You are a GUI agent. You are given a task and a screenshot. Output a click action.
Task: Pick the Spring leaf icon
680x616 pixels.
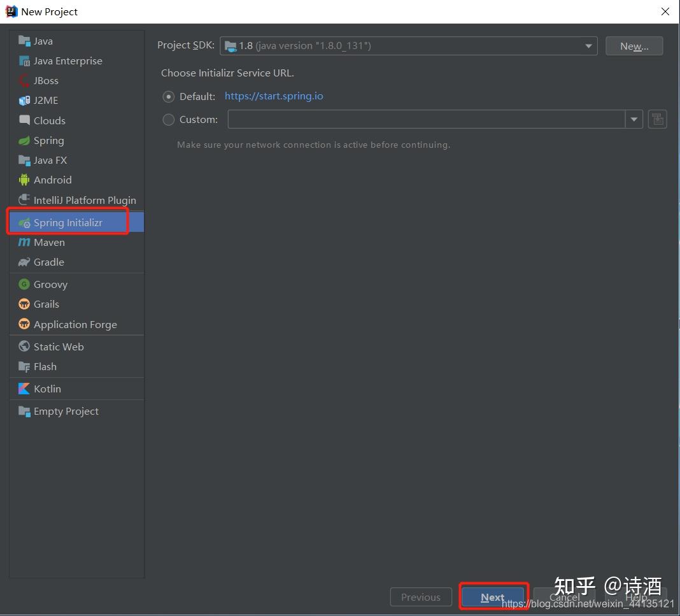pyautogui.click(x=24, y=141)
